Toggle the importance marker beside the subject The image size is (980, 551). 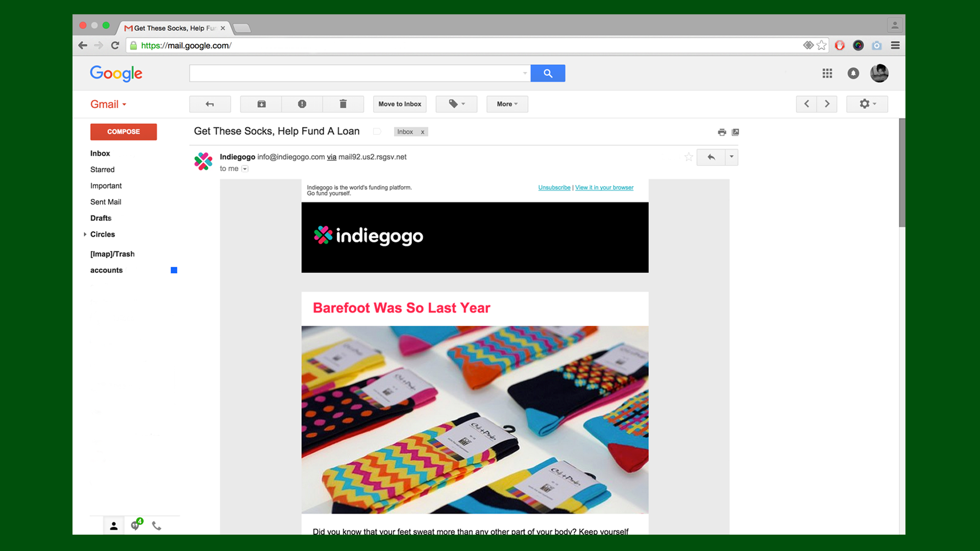[x=377, y=132]
